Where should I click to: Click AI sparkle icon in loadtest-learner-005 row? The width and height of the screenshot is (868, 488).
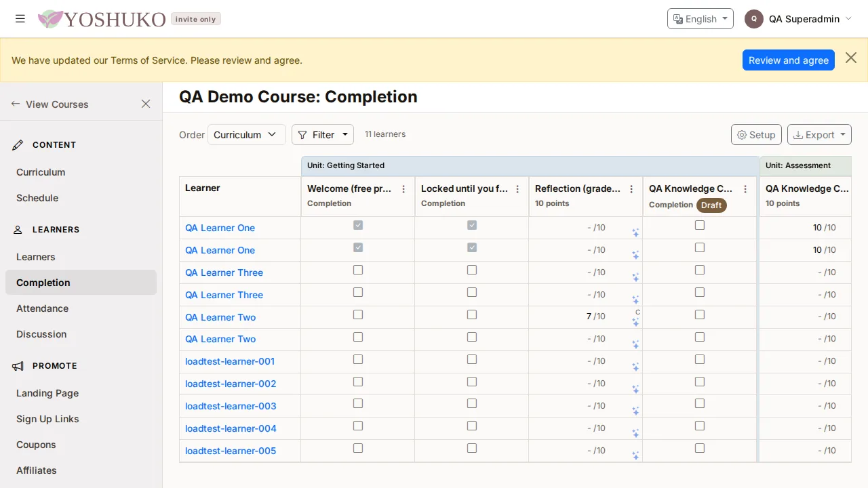[635, 456]
